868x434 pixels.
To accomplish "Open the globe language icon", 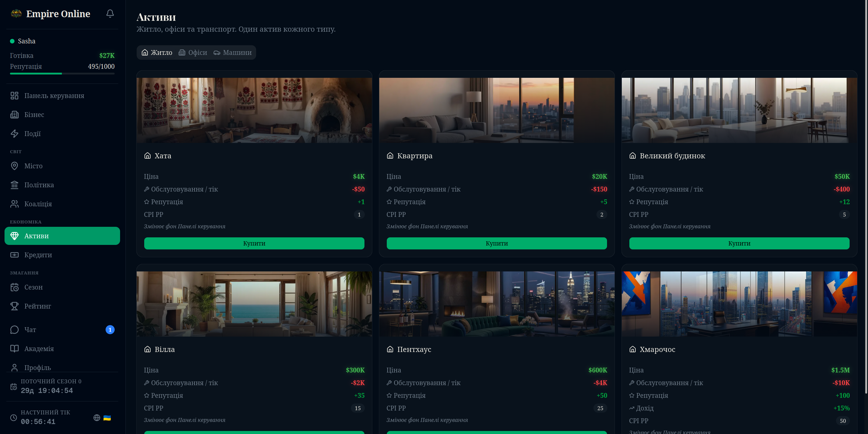I will 97,418.
